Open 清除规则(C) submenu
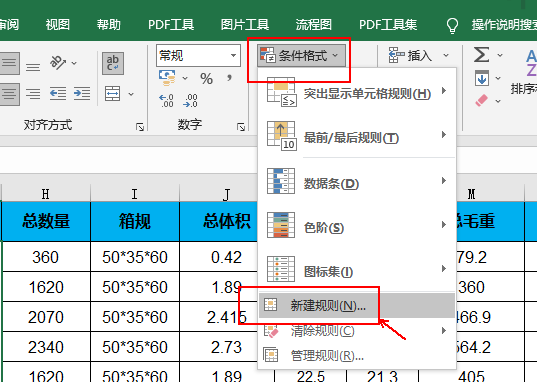Image resolution: width=537 pixels, height=382 pixels. pyautogui.click(x=357, y=331)
